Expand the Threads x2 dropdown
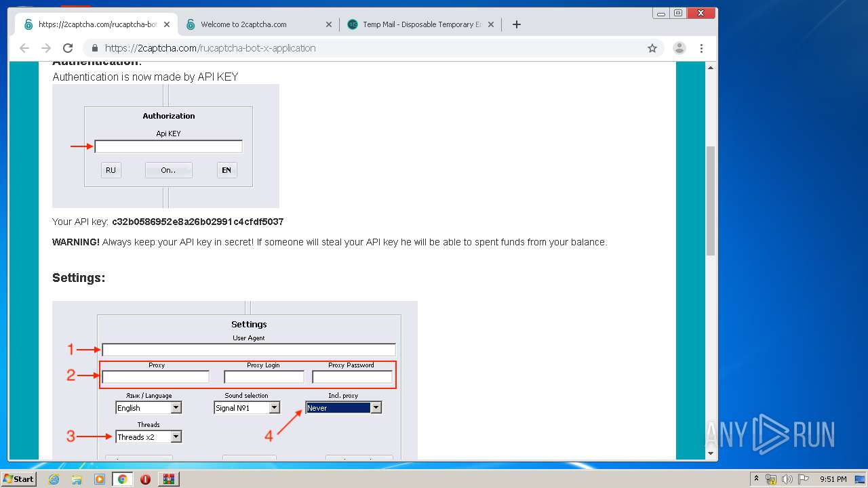Image resolution: width=868 pixels, height=488 pixels. coord(176,437)
